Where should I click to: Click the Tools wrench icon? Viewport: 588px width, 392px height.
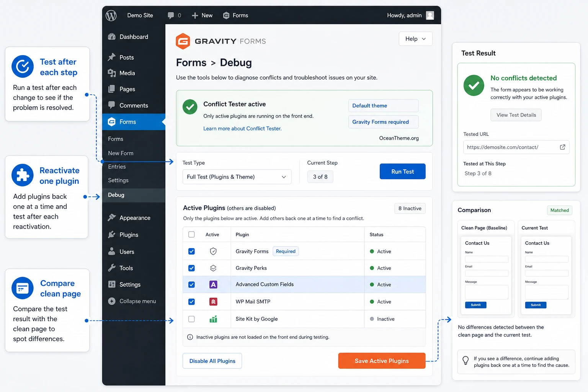(x=112, y=268)
